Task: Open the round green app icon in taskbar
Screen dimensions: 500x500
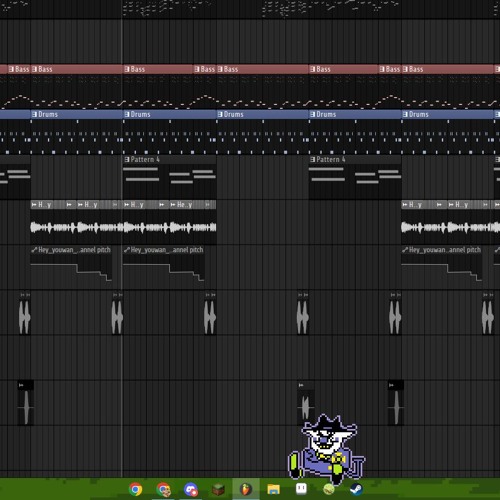Action: [x=329, y=489]
